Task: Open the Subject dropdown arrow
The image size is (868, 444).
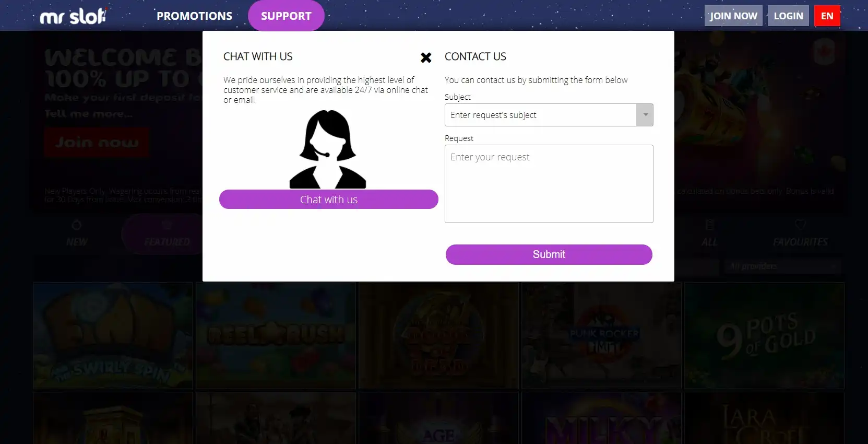Action: coord(645,115)
